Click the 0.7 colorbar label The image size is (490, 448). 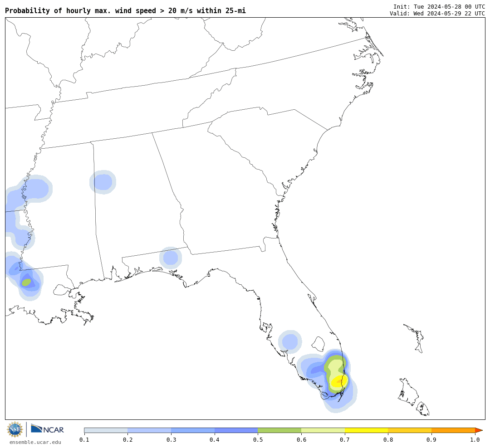click(x=345, y=440)
